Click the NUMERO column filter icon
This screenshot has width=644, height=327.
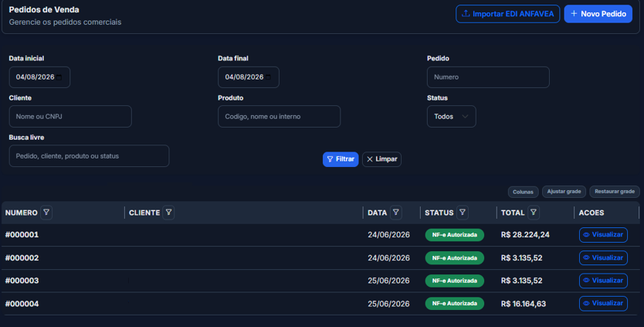[46, 213]
